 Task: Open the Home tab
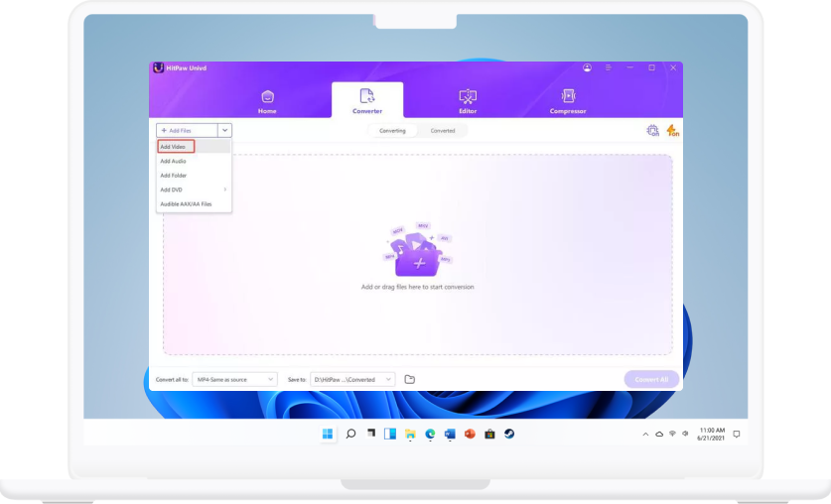(x=267, y=101)
